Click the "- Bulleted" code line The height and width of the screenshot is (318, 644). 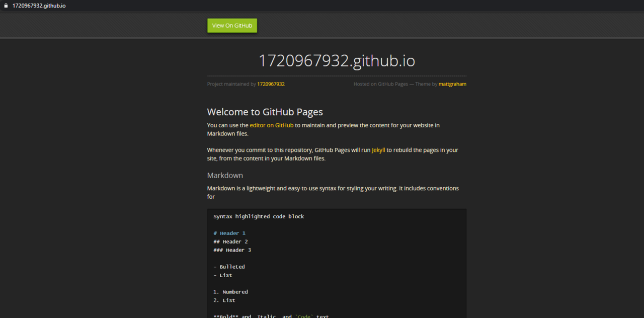pyautogui.click(x=229, y=267)
